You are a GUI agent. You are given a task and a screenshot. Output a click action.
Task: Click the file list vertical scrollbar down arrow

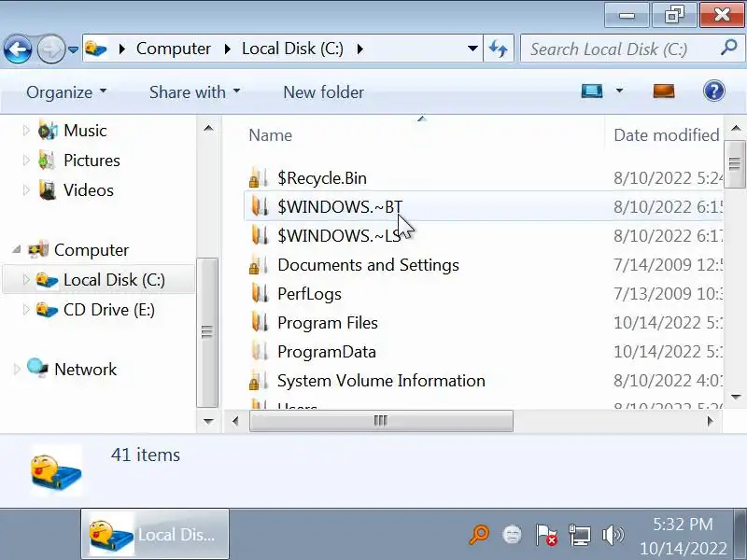(x=736, y=396)
